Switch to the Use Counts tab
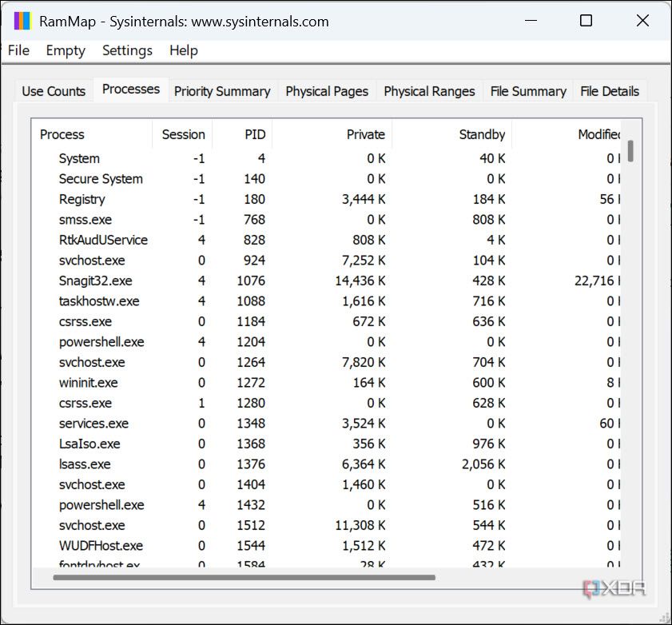The image size is (672, 625). 53,91
